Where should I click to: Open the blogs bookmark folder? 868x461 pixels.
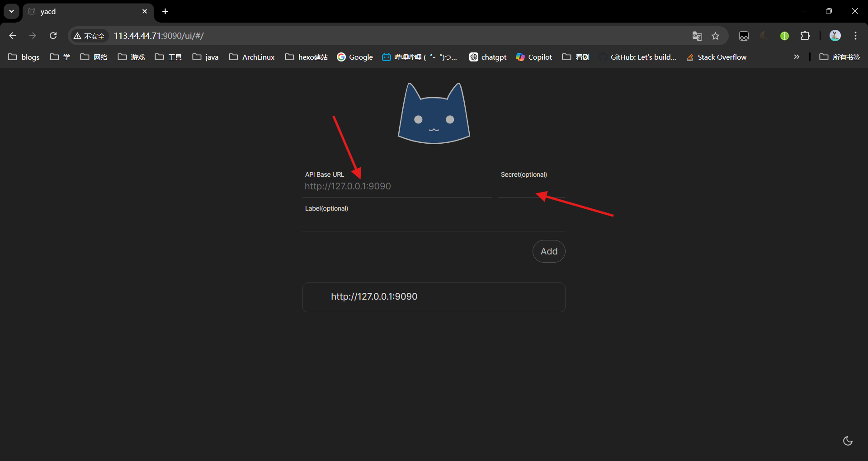click(24, 57)
